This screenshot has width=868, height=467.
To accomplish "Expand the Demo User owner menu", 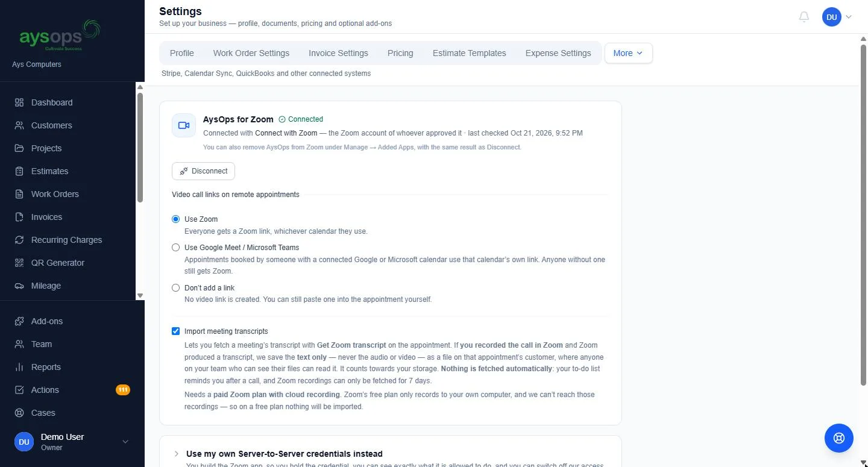I will [x=72, y=442].
